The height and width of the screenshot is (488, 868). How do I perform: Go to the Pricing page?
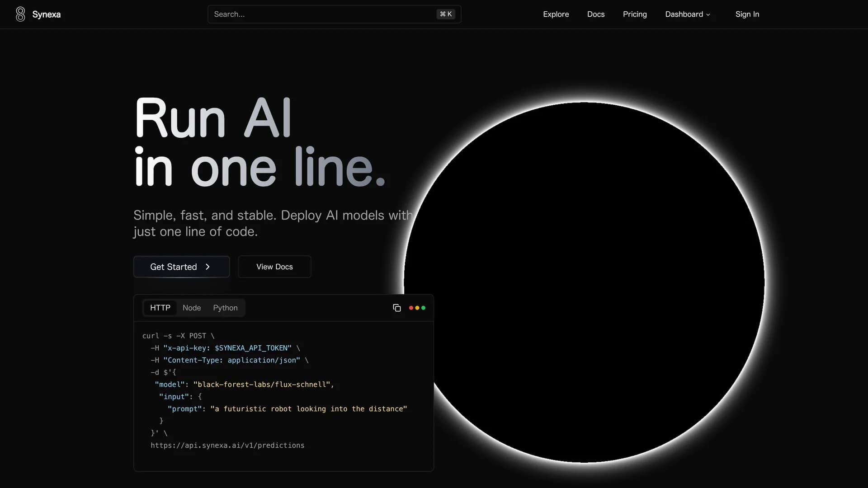(x=634, y=14)
